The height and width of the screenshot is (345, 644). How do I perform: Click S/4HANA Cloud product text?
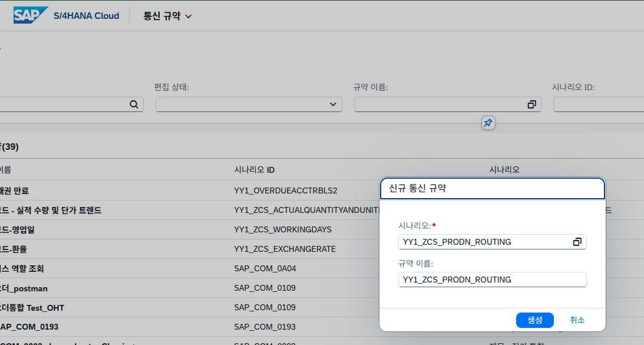coord(86,16)
